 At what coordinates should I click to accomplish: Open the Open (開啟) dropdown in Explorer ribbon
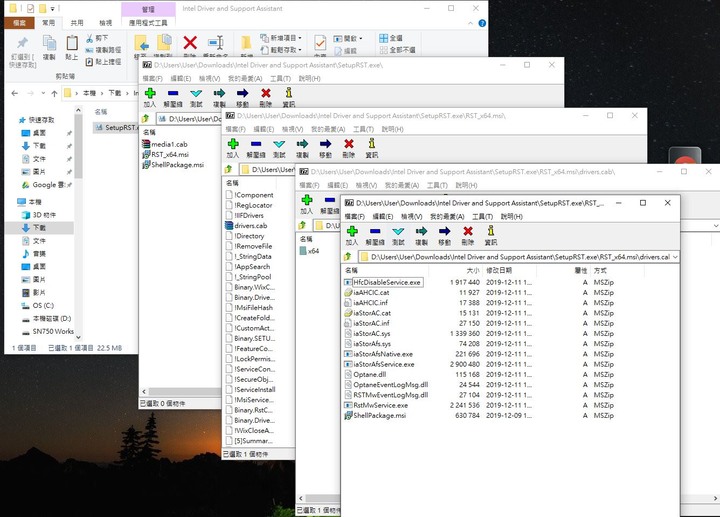pos(348,39)
